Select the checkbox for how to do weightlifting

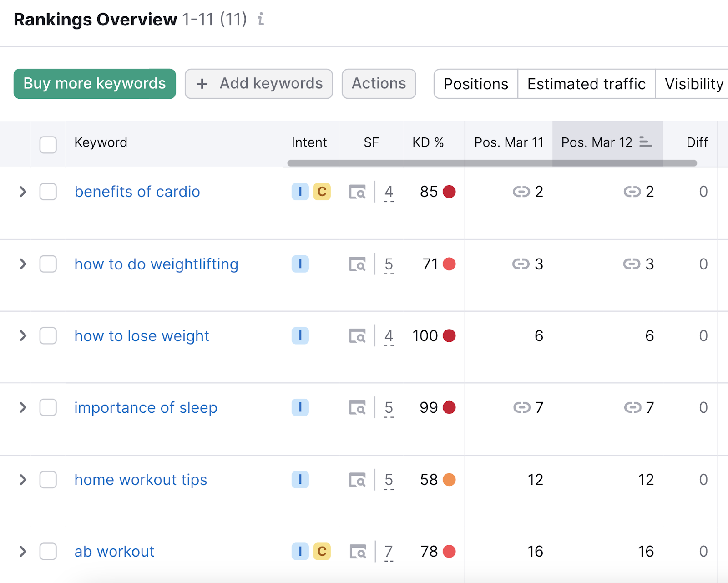pos(48,264)
